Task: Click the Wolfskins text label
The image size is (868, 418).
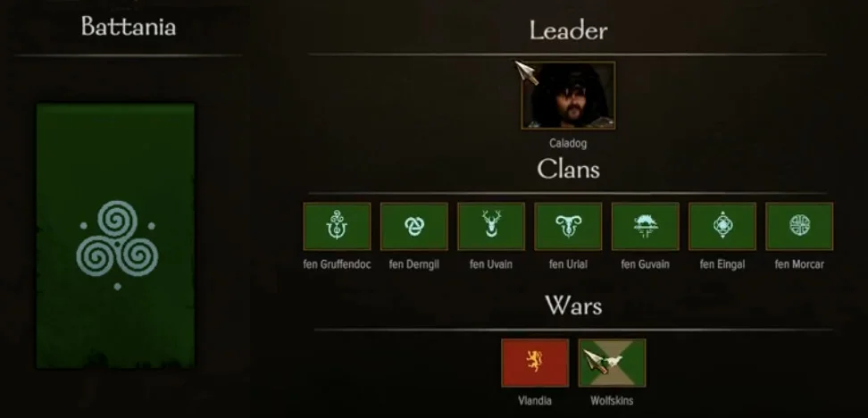Action: point(612,400)
